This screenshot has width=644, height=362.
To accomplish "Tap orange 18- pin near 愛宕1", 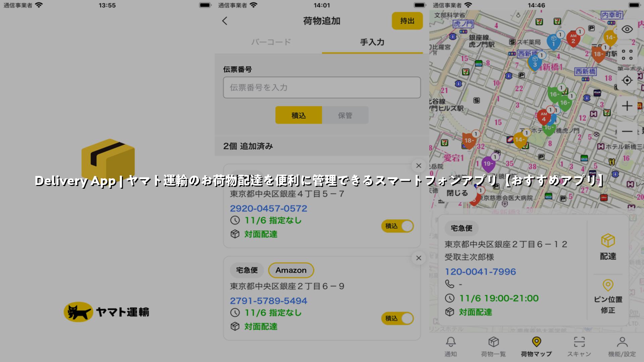I will (469, 141).
